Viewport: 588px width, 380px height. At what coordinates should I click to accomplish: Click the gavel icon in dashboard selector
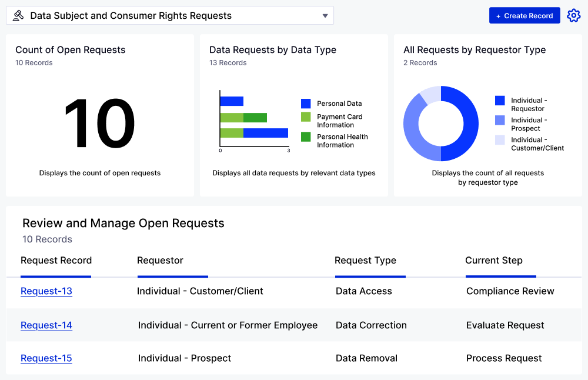tap(18, 16)
